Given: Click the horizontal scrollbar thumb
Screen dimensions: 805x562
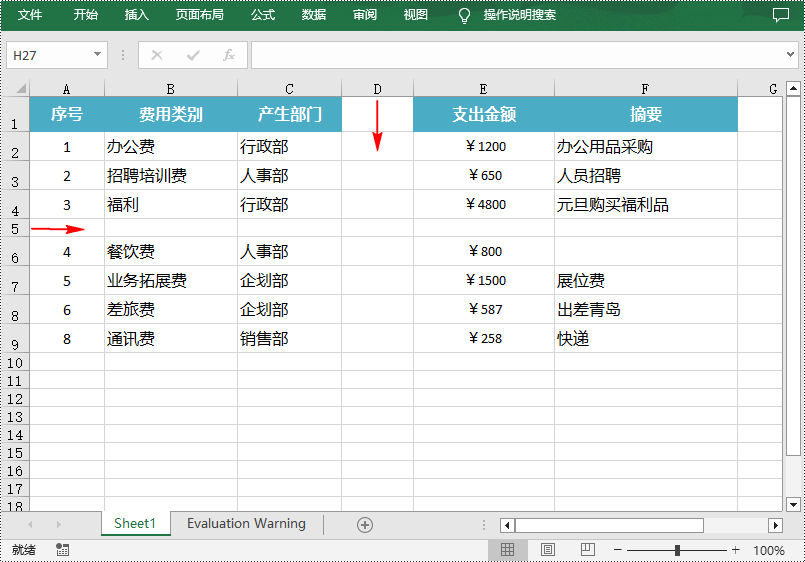Looking at the screenshot, I should [x=609, y=525].
